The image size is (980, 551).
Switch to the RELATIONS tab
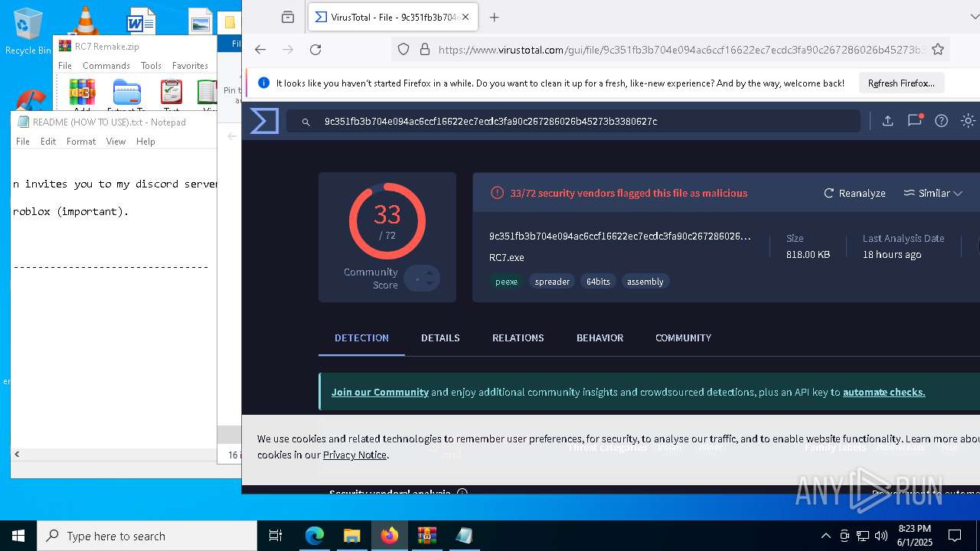click(x=518, y=337)
